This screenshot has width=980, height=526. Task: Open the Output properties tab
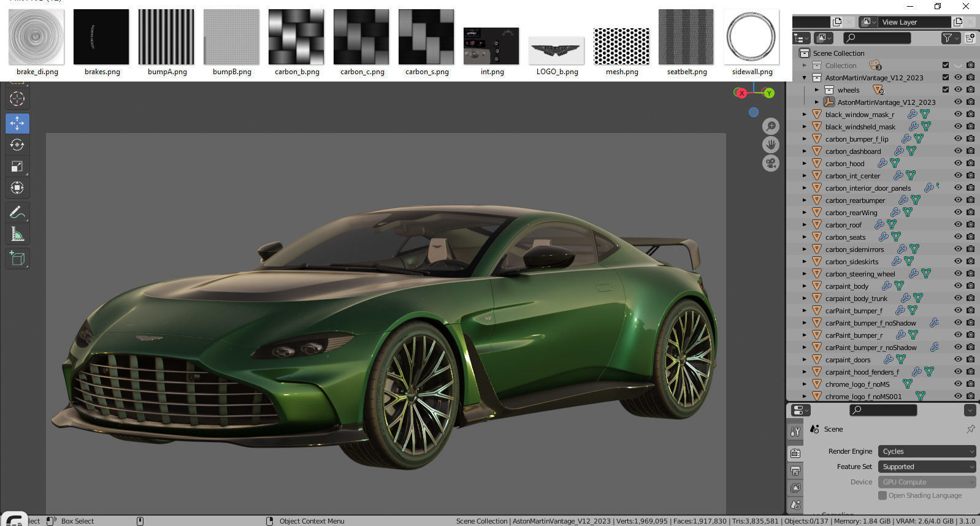click(x=795, y=471)
